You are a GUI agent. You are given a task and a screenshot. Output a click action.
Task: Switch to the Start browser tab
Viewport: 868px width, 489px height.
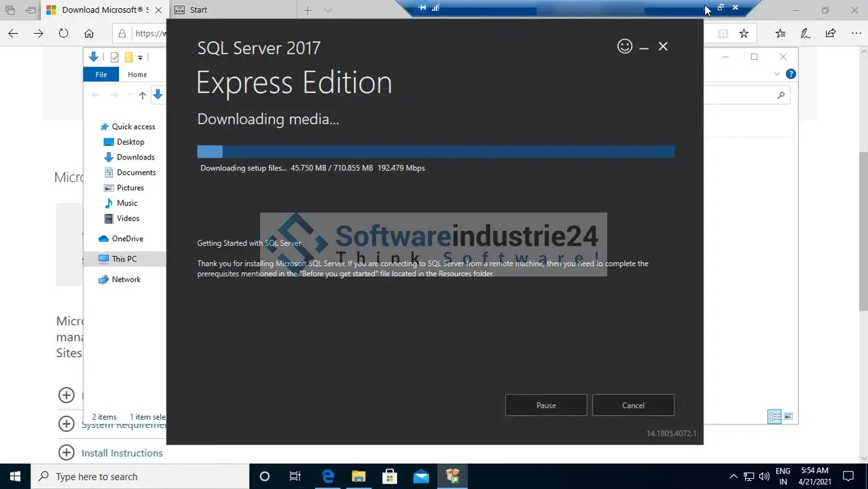coord(232,10)
